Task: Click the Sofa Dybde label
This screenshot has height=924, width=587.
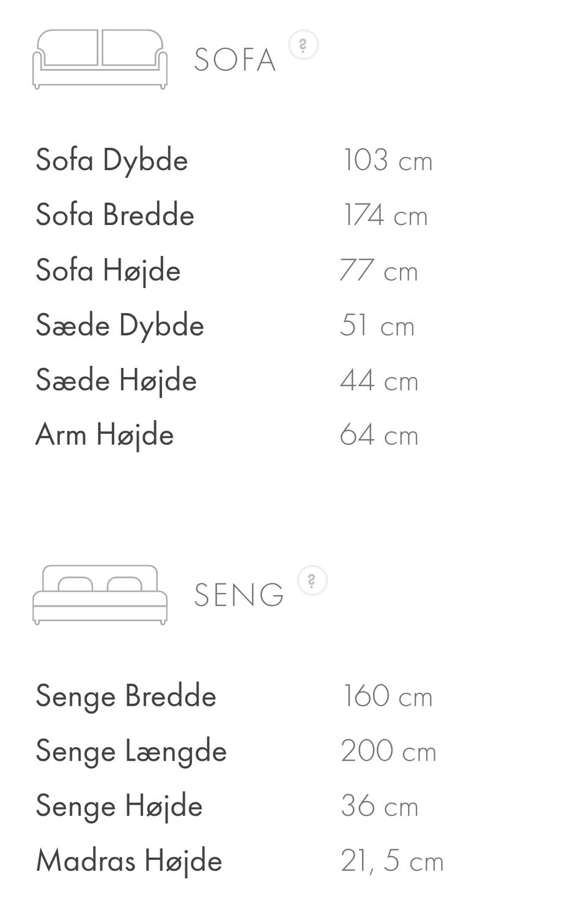Action: click(112, 160)
